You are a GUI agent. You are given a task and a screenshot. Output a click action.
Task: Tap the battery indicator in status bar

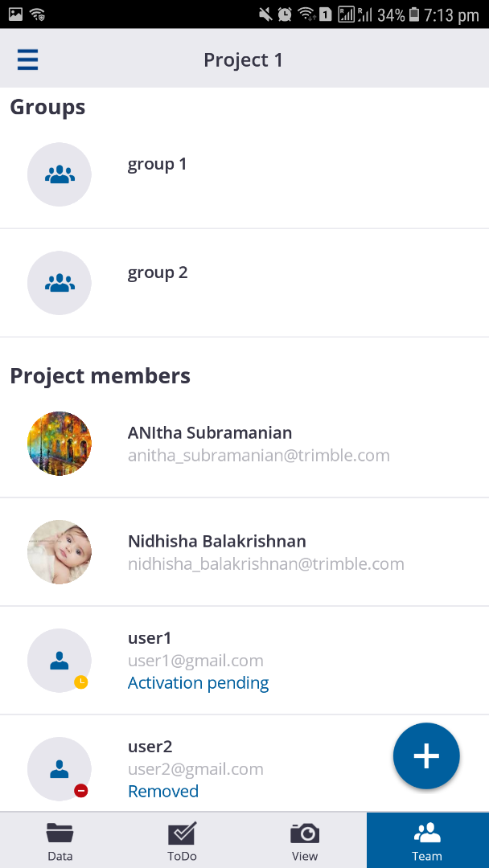coord(414,14)
